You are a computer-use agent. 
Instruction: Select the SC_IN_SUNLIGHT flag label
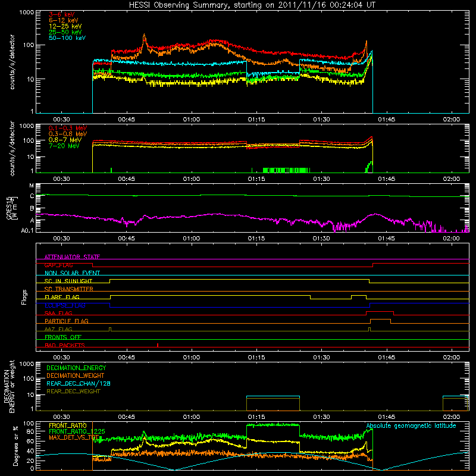(68, 281)
